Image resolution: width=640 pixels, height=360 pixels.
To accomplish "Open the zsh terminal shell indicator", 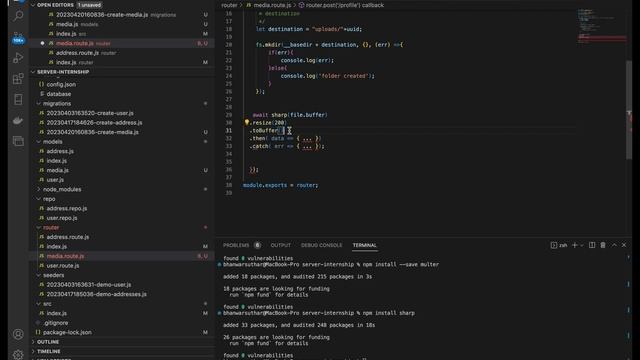I will point(559,245).
